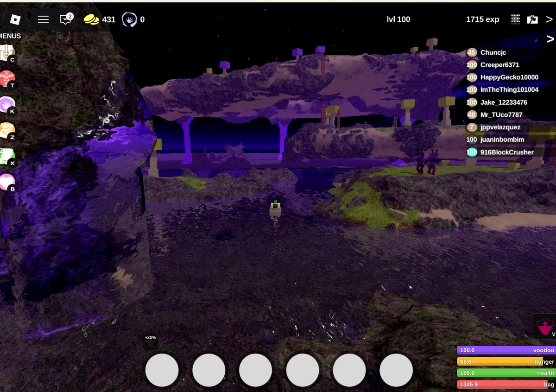This screenshot has width=556, height=392.
Task: Open the axe toolbox icon
Action: click(532, 19)
